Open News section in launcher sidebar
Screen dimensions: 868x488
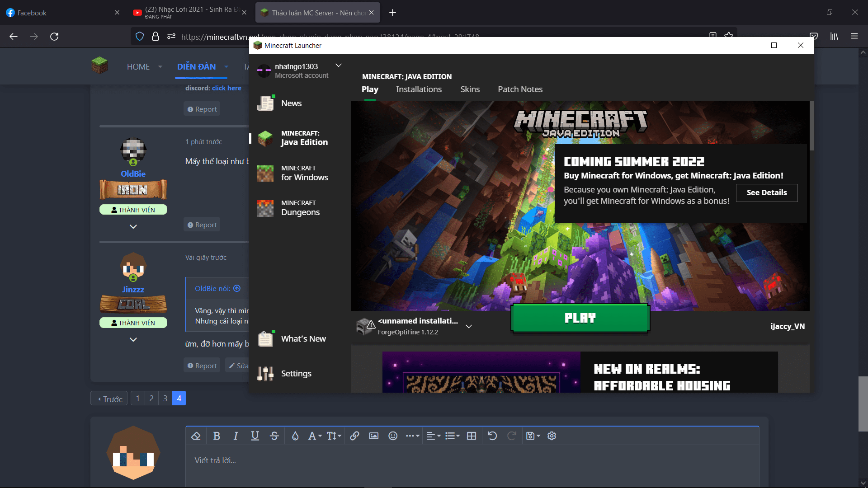[291, 103]
